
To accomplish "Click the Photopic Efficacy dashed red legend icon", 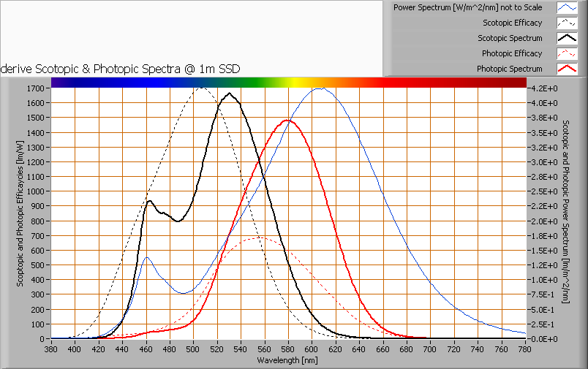I will click(x=568, y=53).
